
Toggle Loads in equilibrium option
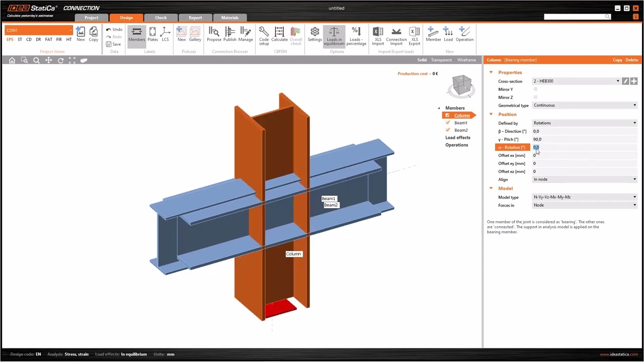[334, 36]
